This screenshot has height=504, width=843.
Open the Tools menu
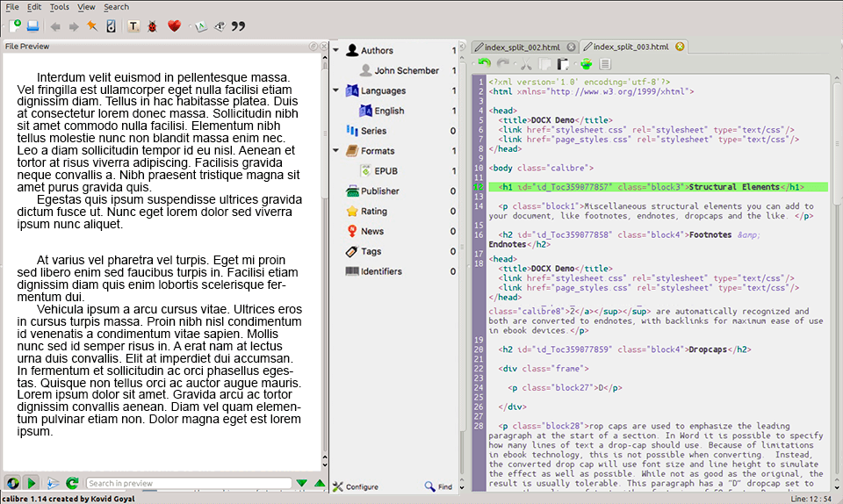pos(59,7)
